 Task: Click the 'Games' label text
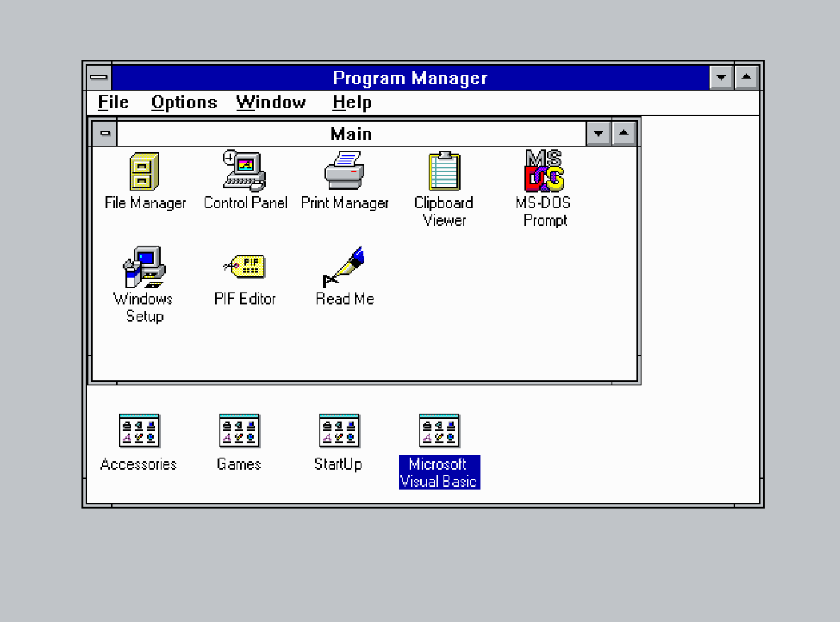click(x=239, y=464)
